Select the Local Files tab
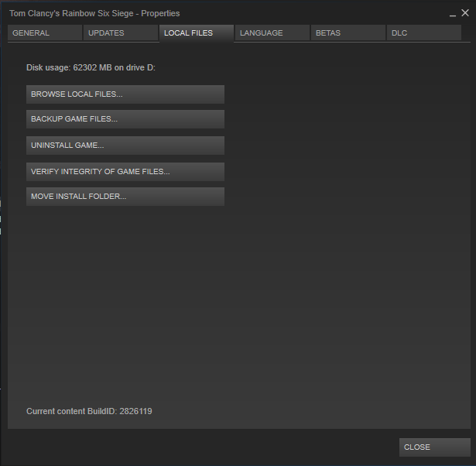This screenshot has width=476, height=466. 197,33
